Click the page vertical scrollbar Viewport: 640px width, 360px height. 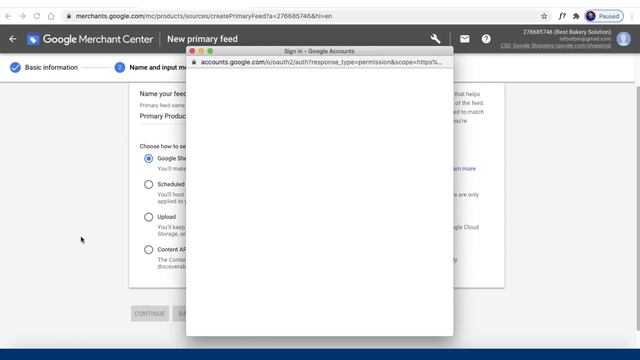638,208
